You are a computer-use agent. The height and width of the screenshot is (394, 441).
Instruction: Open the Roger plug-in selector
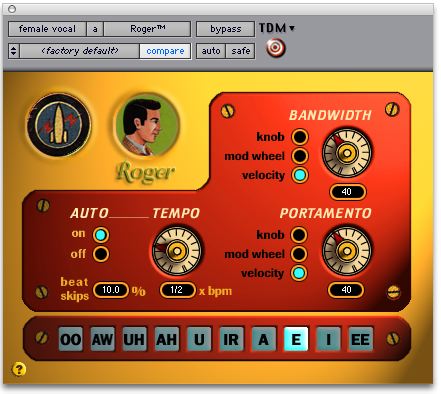[147, 29]
